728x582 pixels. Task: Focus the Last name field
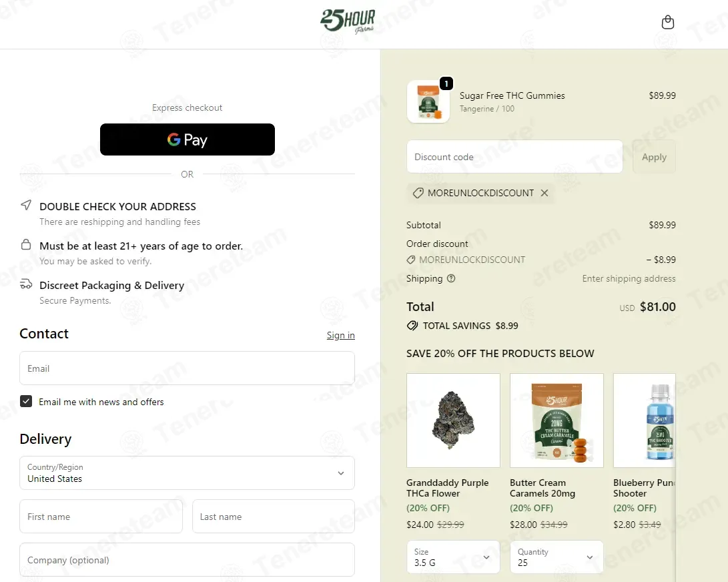point(274,517)
